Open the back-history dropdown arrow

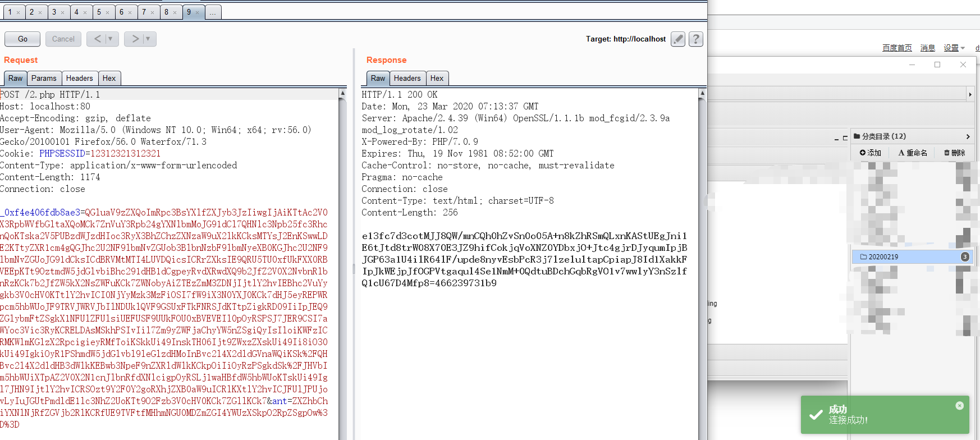pos(111,39)
